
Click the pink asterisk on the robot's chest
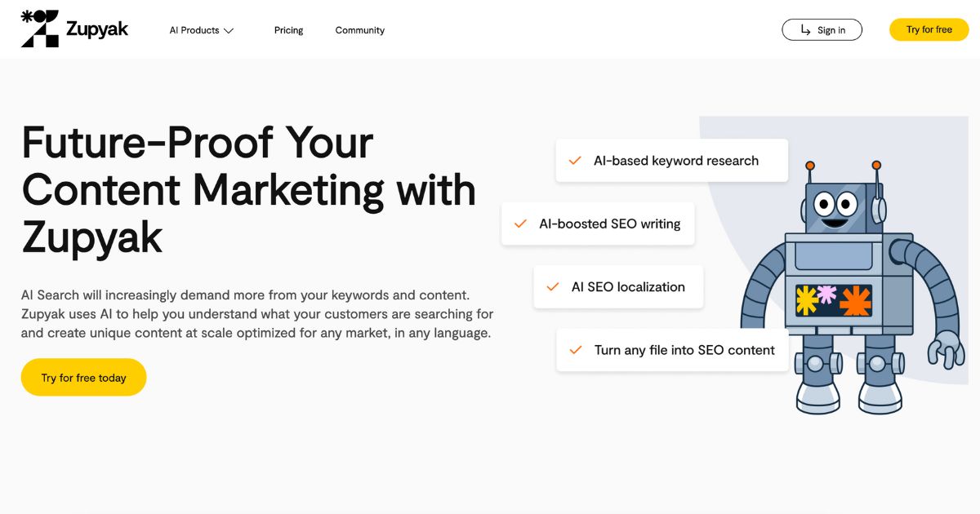click(827, 294)
